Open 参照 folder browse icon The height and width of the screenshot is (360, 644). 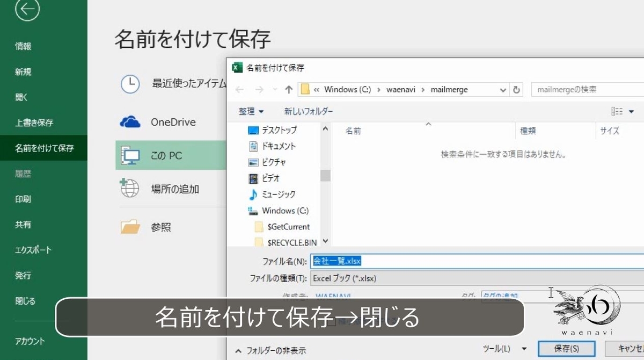pos(129,227)
